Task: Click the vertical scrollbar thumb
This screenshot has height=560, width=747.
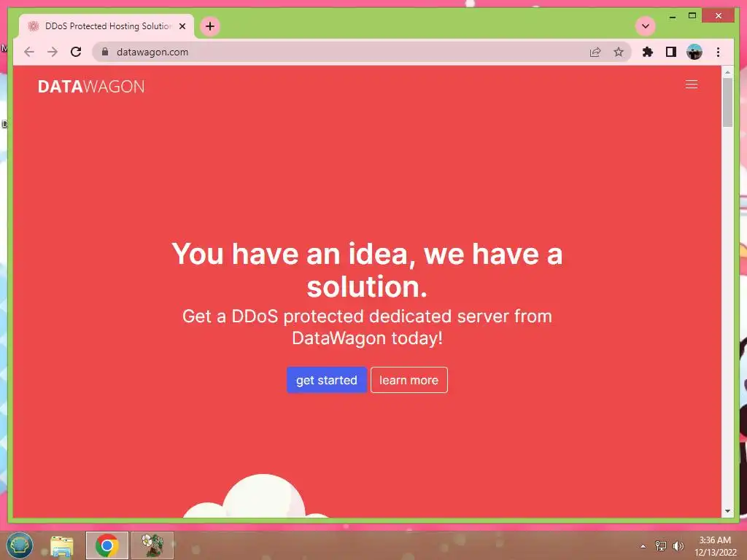Action: tap(727, 102)
